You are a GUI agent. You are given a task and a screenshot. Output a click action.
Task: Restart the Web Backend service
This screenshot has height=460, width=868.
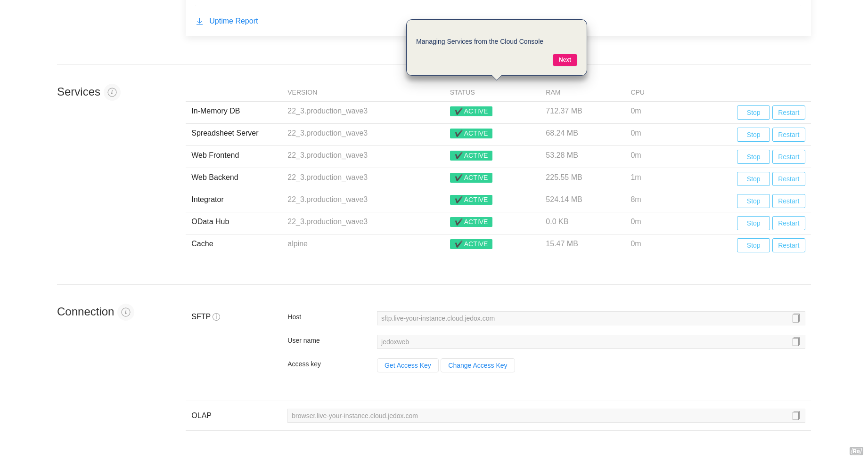click(788, 179)
